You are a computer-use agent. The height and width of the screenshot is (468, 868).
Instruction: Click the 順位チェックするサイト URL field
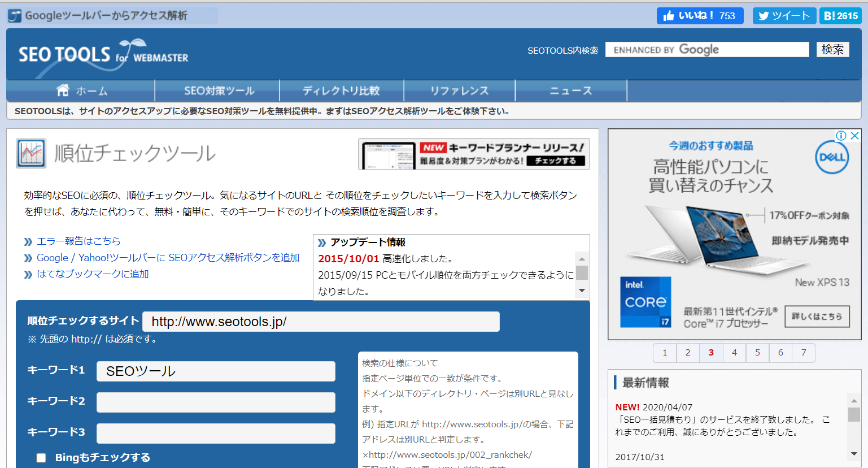321,322
